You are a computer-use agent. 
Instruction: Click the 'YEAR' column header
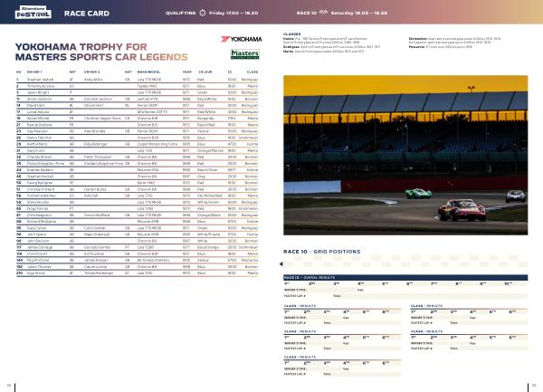pyautogui.click(x=186, y=72)
